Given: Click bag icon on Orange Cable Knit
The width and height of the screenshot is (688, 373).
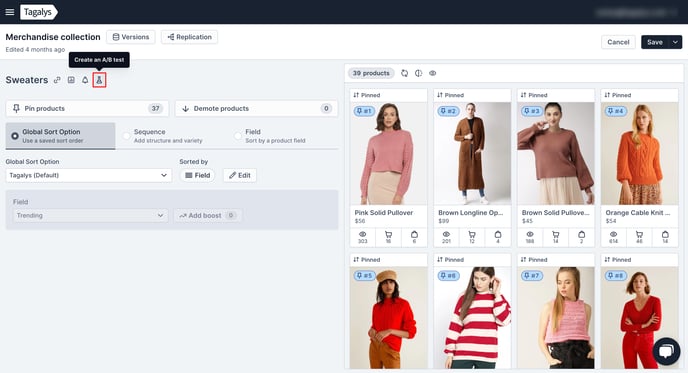Looking at the screenshot, I should [x=665, y=234].
